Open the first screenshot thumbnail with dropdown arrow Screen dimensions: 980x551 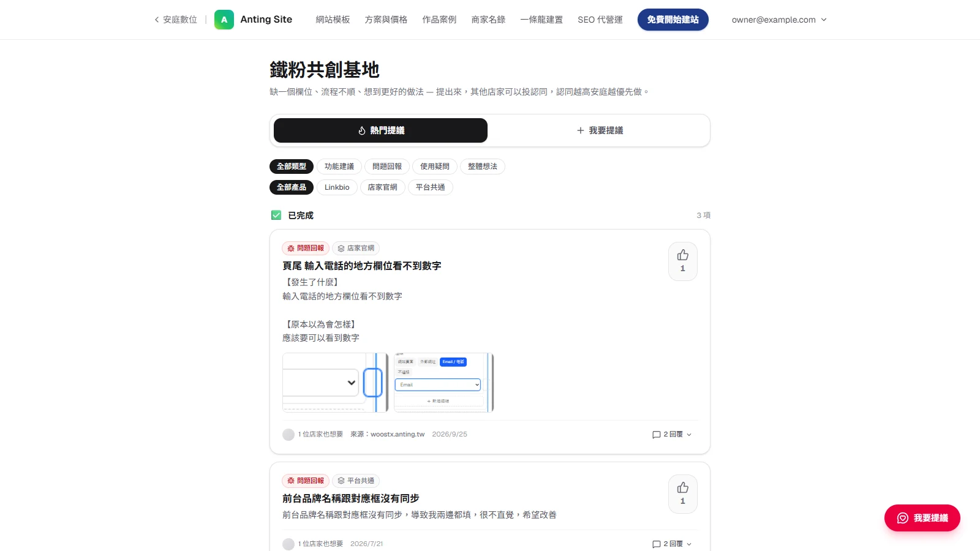[336, 383]
